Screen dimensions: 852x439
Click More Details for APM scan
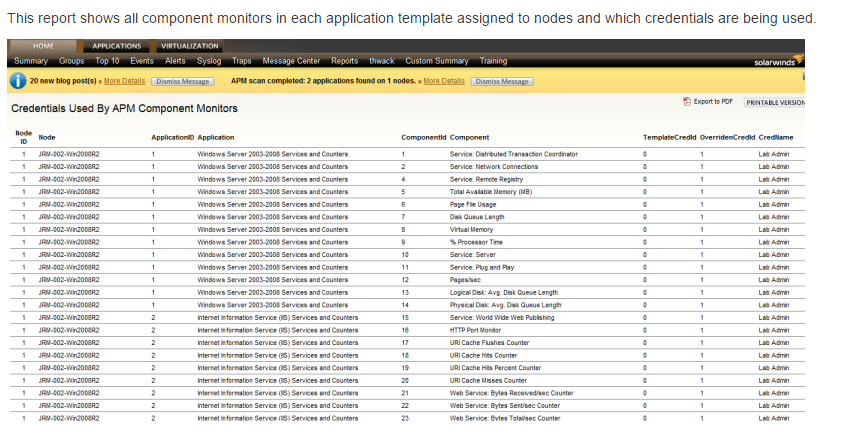coord(444,81)
